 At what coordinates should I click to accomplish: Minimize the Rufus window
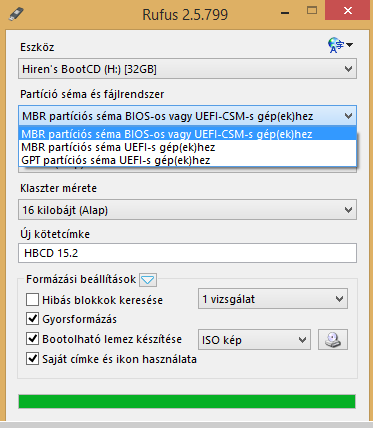[x=285, y=13]
